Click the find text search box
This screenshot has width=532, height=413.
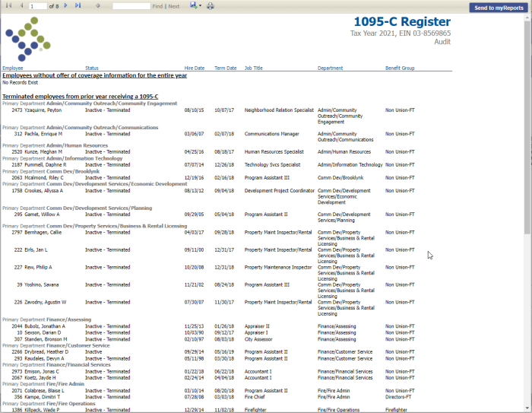tap(131, 6)
